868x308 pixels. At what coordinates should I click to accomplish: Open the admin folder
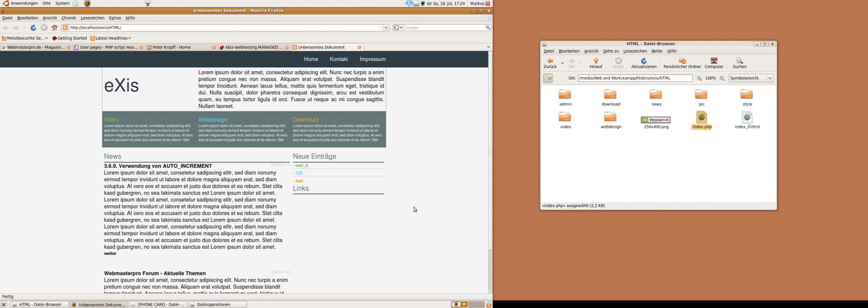pyautogui.click(x=565, y=95)
